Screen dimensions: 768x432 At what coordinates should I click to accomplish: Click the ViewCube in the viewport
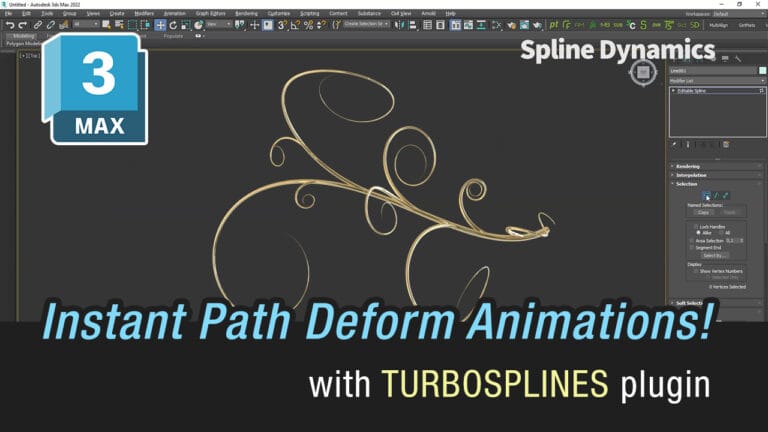pyautogui.click(x=643, y=73)
